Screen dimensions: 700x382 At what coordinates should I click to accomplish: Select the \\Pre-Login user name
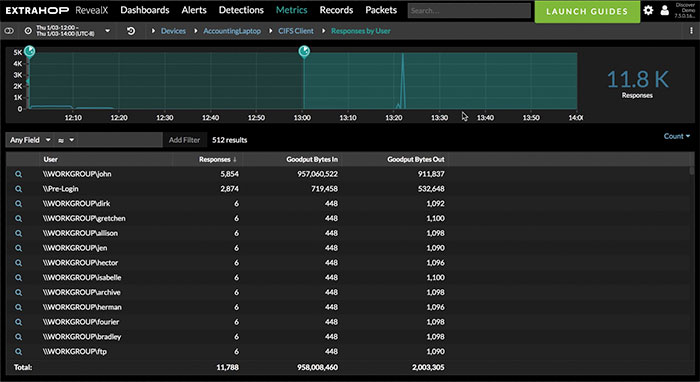[x=60, y=189]
